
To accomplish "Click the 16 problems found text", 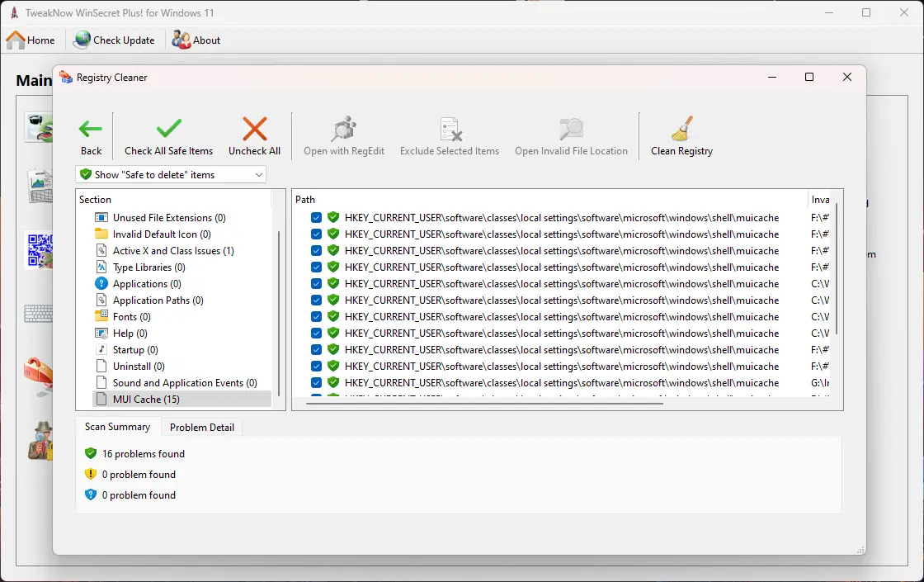I will 144,453.
